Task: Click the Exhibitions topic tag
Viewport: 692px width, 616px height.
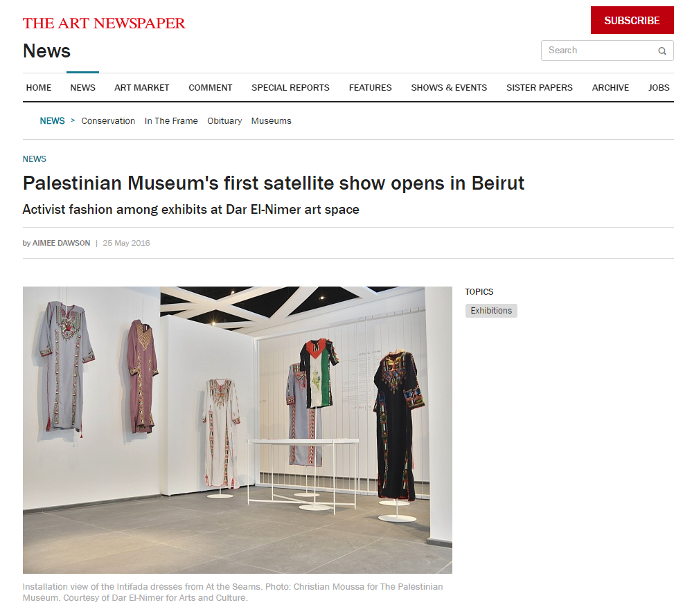Action: 491,311
